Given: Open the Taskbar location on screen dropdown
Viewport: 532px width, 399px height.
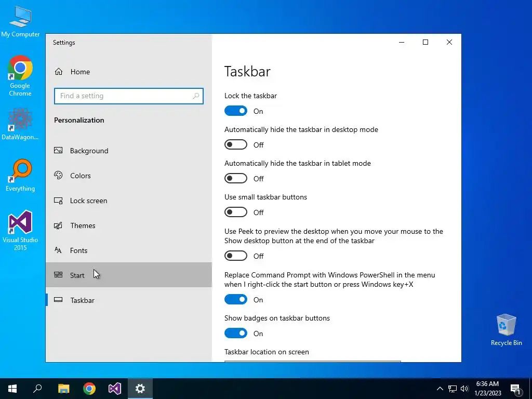Looking at the screenshot, I should pyautogui.click(x=312, y=362).
